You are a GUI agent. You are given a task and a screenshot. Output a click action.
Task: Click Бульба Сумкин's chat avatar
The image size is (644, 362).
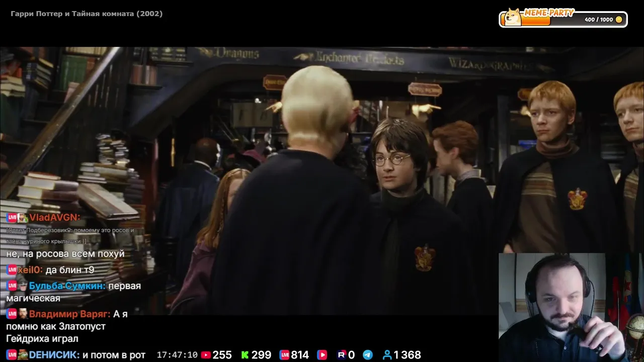tap(23, 286)
